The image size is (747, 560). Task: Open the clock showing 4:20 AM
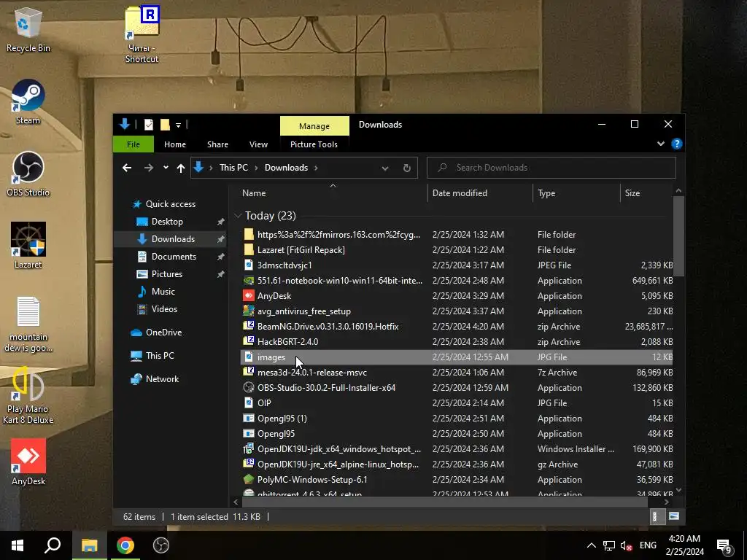click(x=684, y=545)
